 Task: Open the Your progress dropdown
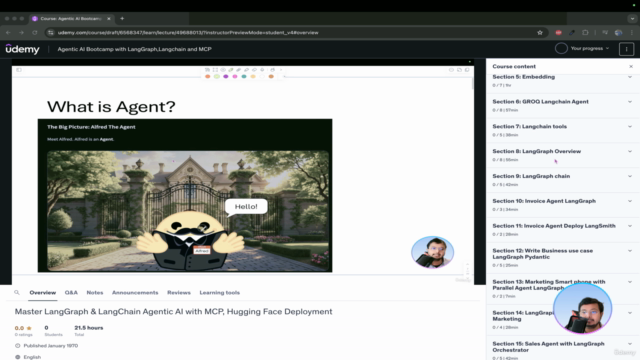tap(590, 48)
